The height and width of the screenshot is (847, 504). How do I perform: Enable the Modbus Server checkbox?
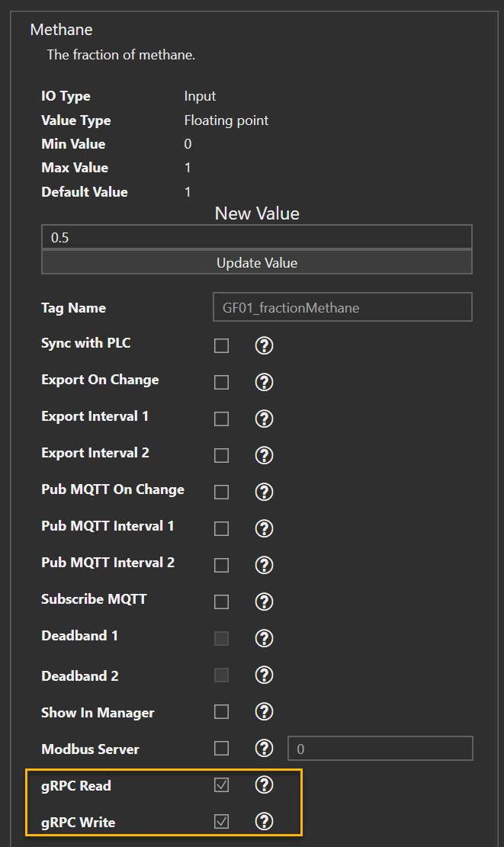click(x=221, y=749)
